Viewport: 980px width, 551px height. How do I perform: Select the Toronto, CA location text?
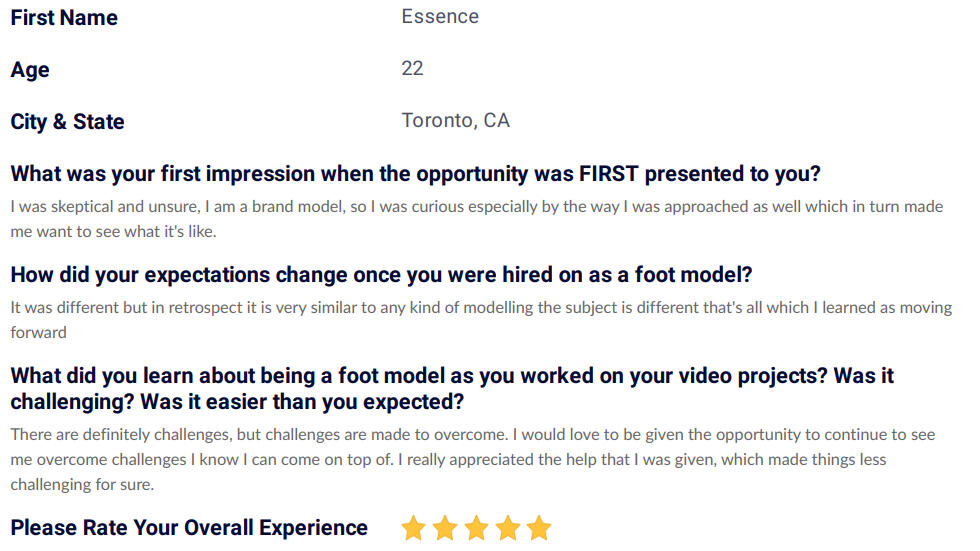[x=456, y=120]
